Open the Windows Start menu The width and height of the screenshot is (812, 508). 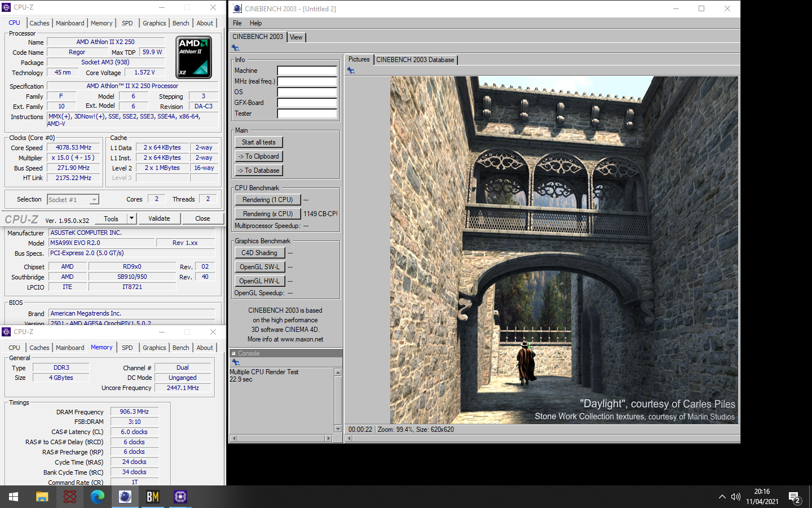[x=14, y=497]
